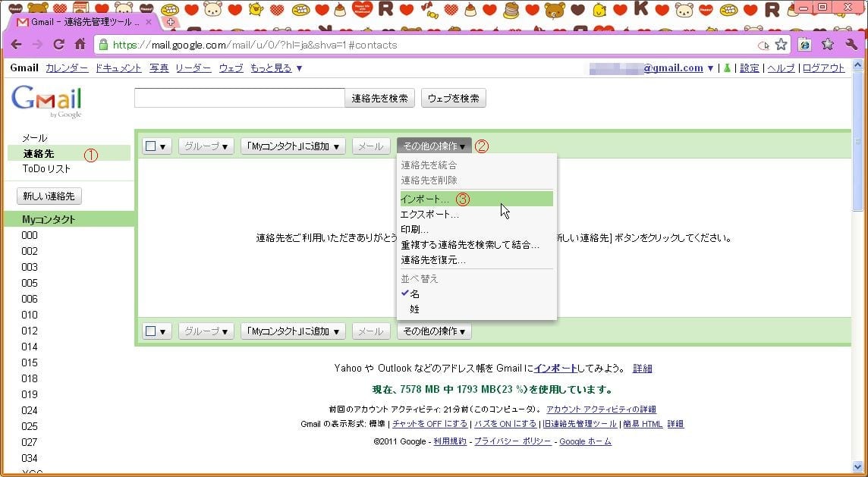
Task: Open the bottom その他の操作 dropdown
Action: pyautogui.click(x=434, y=331)
